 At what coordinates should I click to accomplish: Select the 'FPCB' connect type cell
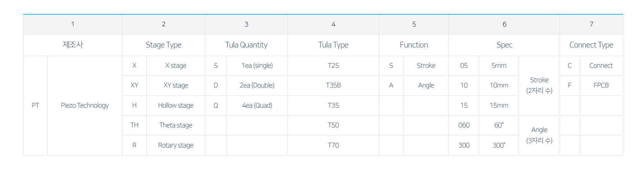click(x=601, y=85)
